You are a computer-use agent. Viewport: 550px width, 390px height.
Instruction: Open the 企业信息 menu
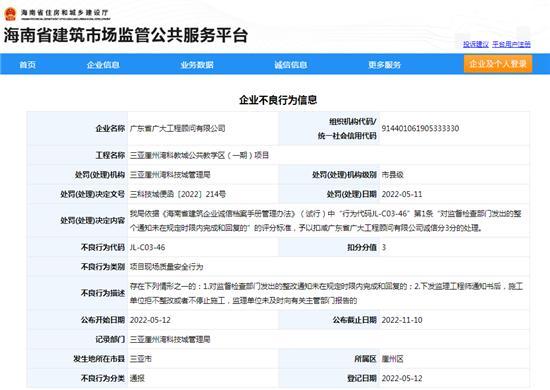(103, 65)
